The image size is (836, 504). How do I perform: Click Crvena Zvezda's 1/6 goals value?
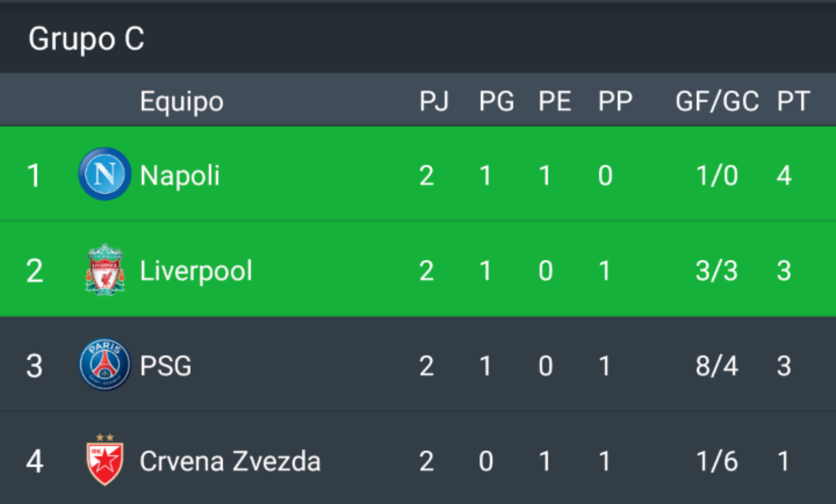coord(717,461)
